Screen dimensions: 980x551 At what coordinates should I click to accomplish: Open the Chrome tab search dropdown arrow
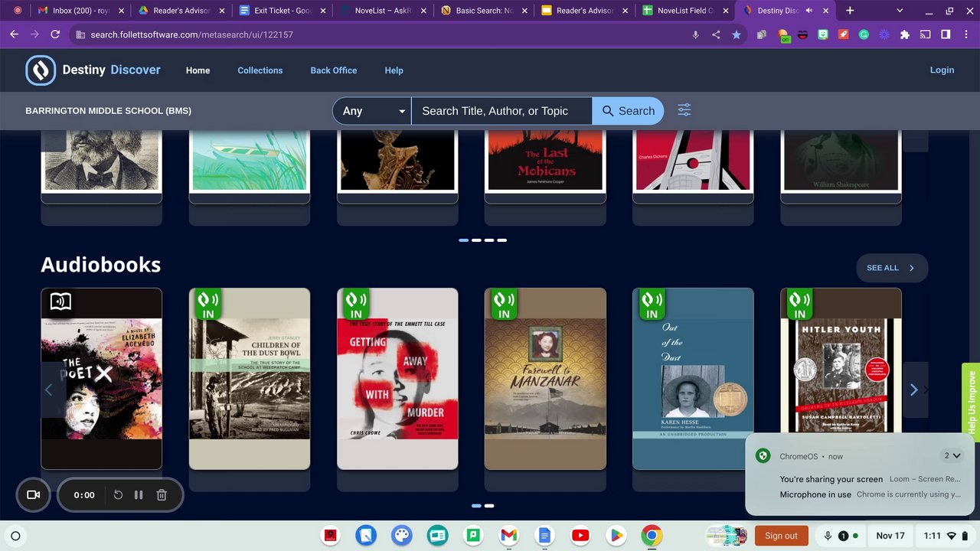tap(900, 11)
